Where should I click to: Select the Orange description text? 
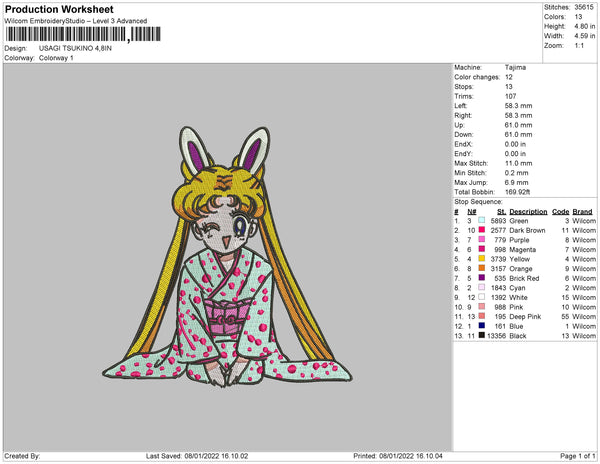[x=520, y=269]
